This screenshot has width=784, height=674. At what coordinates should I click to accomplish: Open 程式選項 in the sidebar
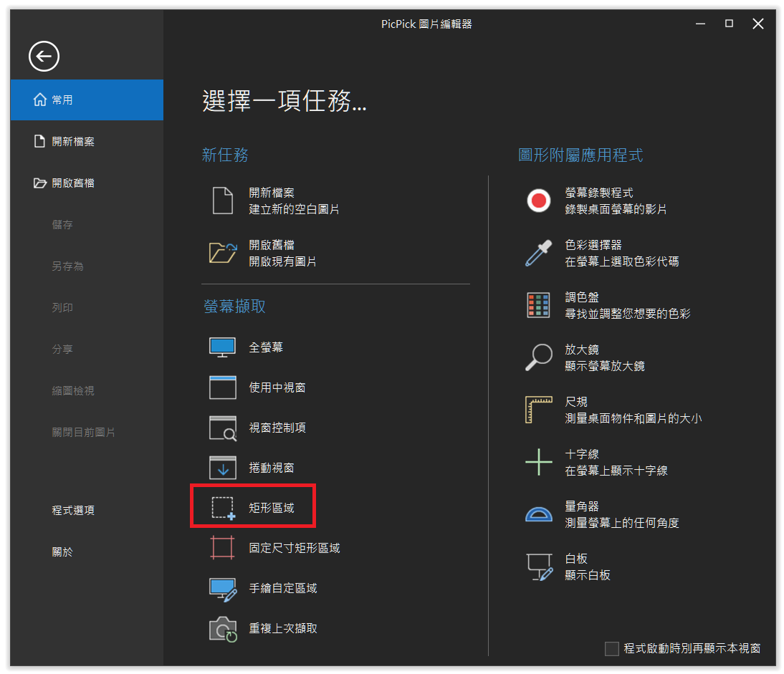(x=73, y=510)
